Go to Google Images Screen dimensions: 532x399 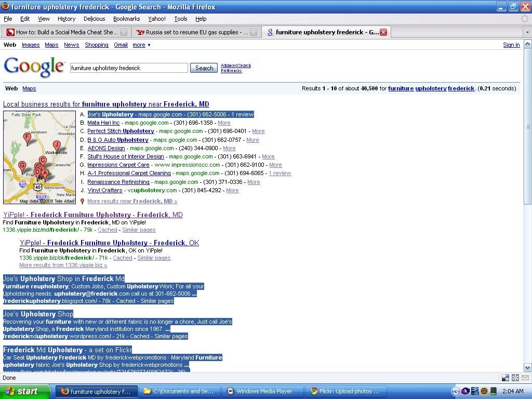coord(31,45)
